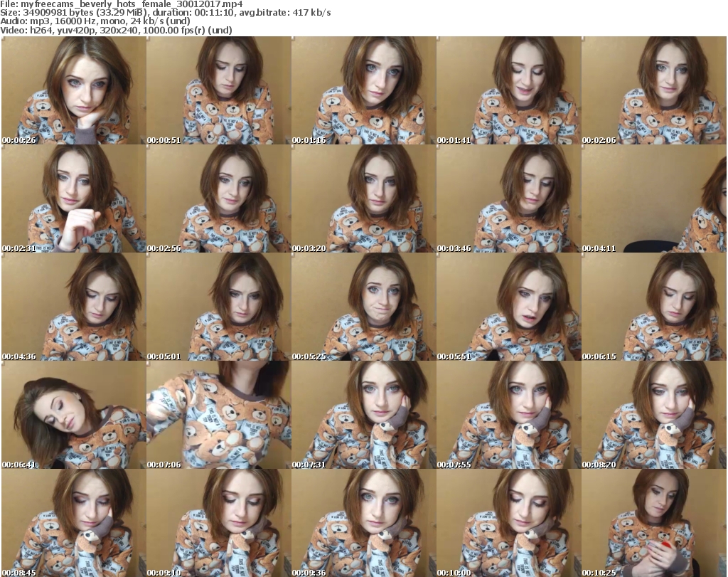Select the thumbnail marked 00:07:06

point(219,415)
